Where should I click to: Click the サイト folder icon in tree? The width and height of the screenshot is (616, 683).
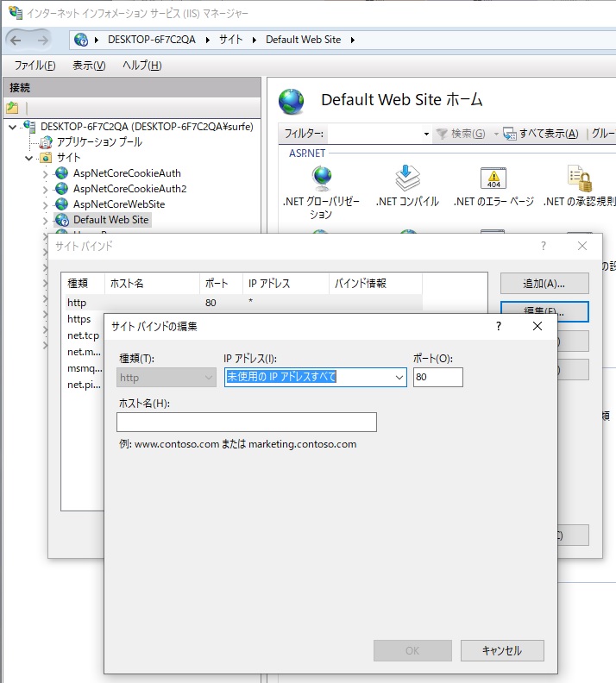click(46, 157)
